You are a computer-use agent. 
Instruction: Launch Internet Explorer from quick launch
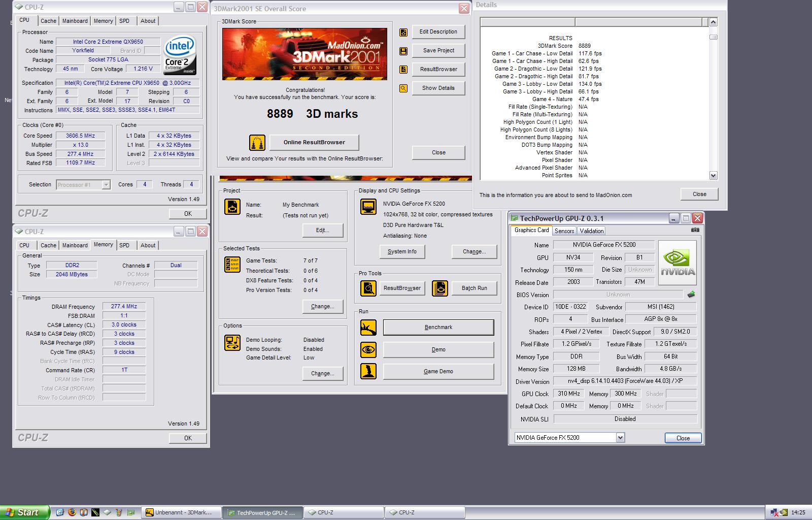tap(60, 512)
